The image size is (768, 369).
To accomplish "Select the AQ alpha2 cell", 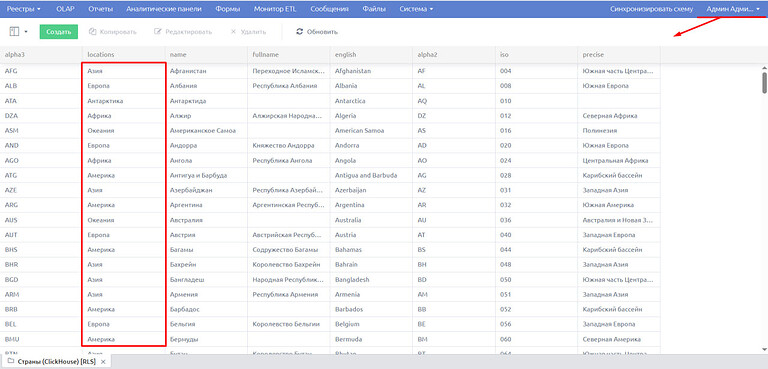I will (454, 101).
